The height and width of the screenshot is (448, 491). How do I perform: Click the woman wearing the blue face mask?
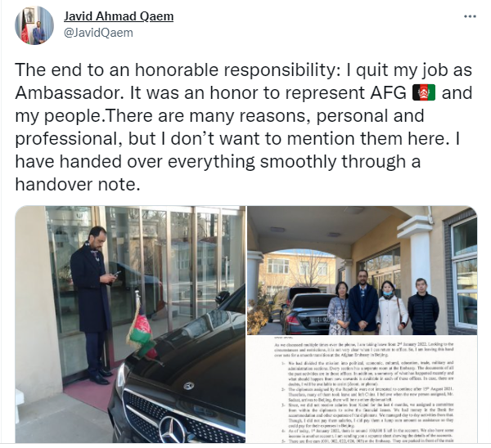(391, 308)
